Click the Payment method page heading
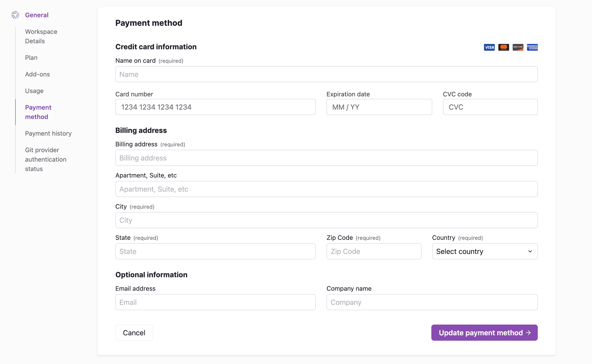The image size is (592, 364). coord(149,23)
